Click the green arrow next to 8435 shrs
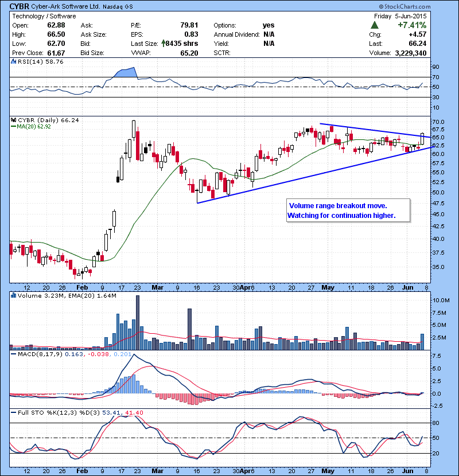This screenshot has width=459, height=476. 164,44
